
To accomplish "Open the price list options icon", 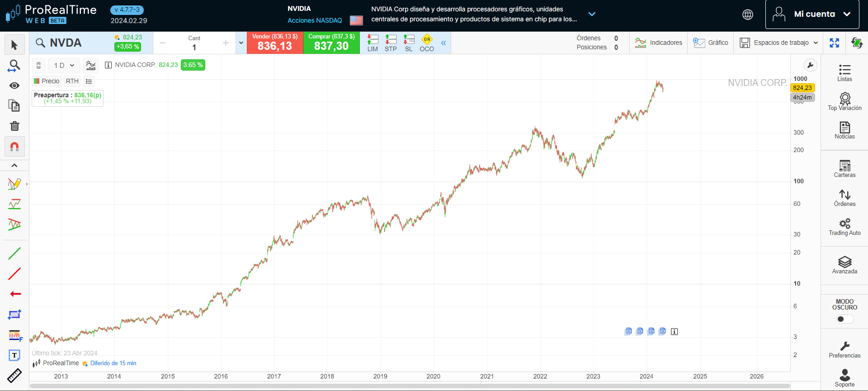I will pyautogui.click(x=89, y=81).
